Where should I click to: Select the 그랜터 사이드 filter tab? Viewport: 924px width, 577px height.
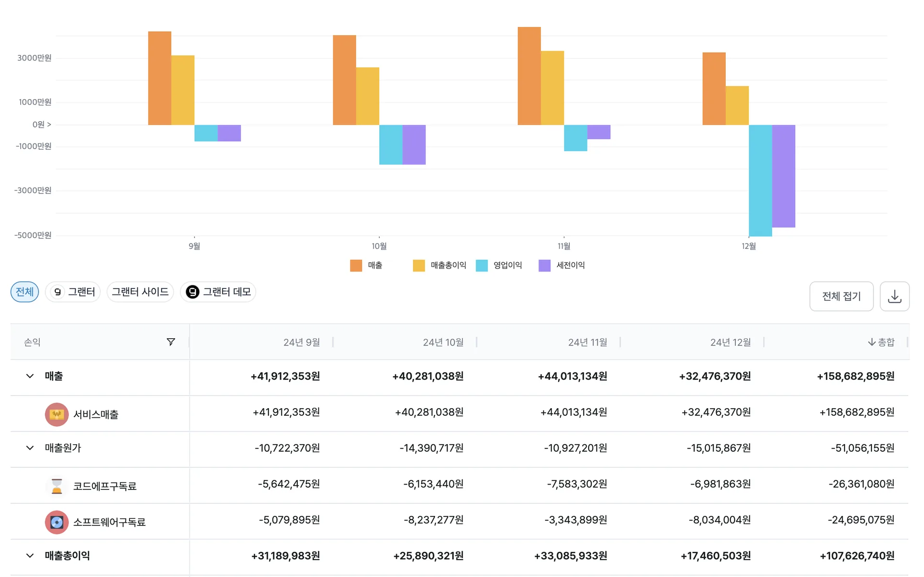click(x=140, y=292)
